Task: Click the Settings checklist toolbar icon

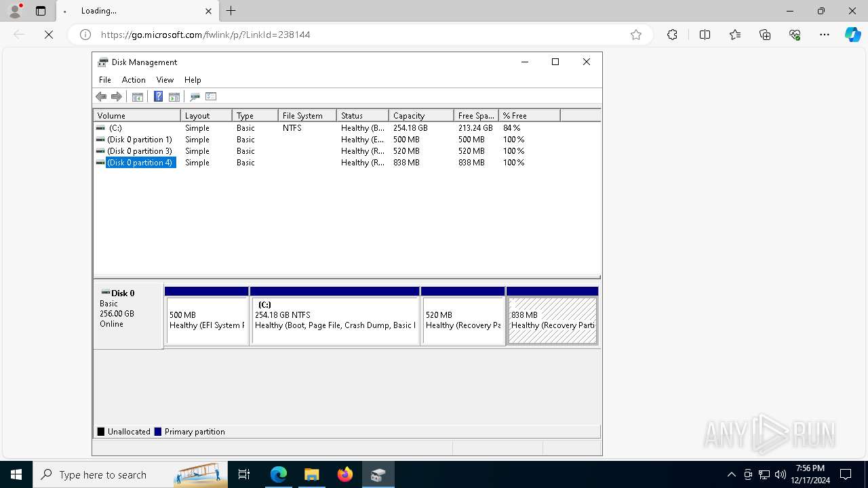Action: (211, 96)
